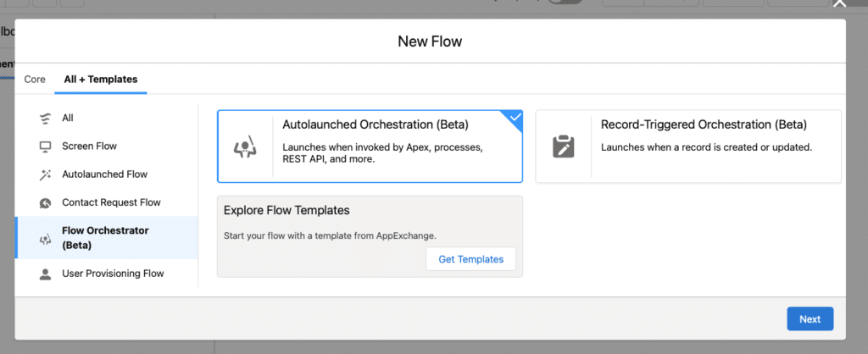Screen dimensions: 868x354
Task: Open the User Provisioning Flow category label
Action: [113, 274]
